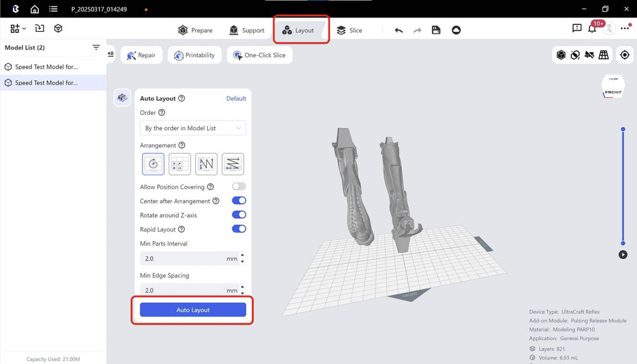Viewport: 637px width, 364px height.
Task: Increase Min Parts Interval with stepper
Action: point(242,255)
